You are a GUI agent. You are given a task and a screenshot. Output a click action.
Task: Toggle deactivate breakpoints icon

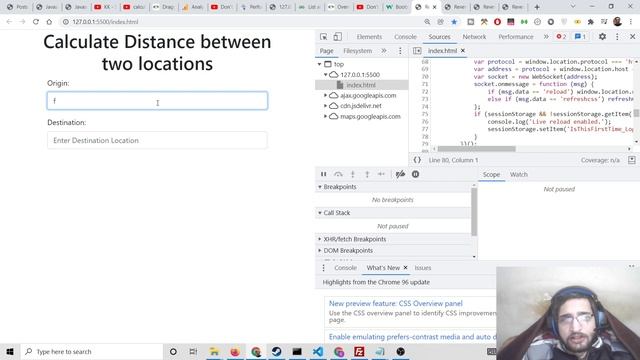400,174
